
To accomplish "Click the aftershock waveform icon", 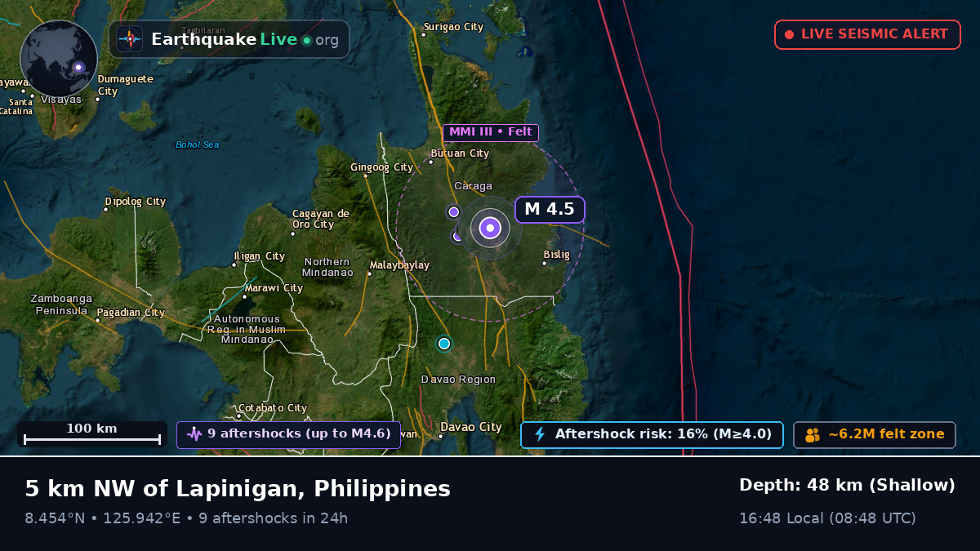I will coord(194,434).
